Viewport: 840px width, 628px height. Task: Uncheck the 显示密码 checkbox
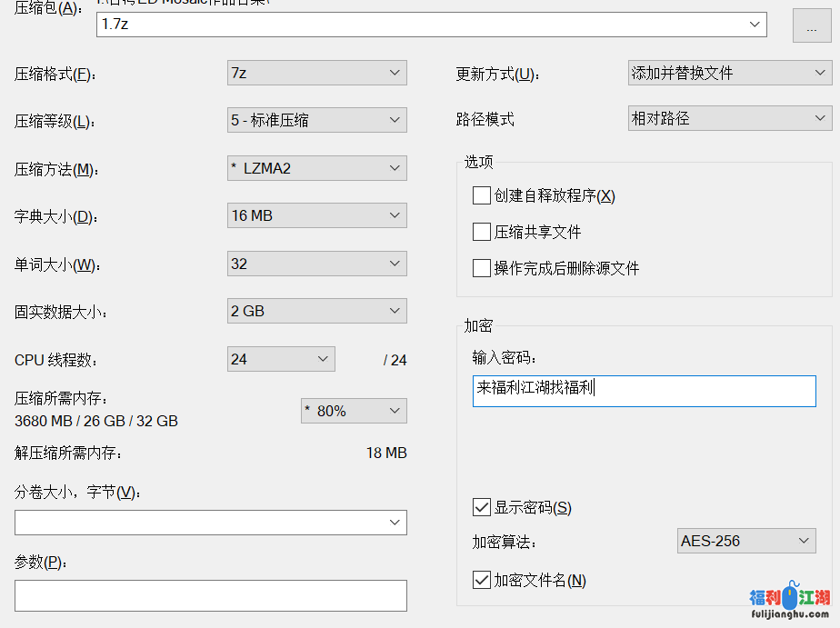pyautogui.click(x=482, y=507)
